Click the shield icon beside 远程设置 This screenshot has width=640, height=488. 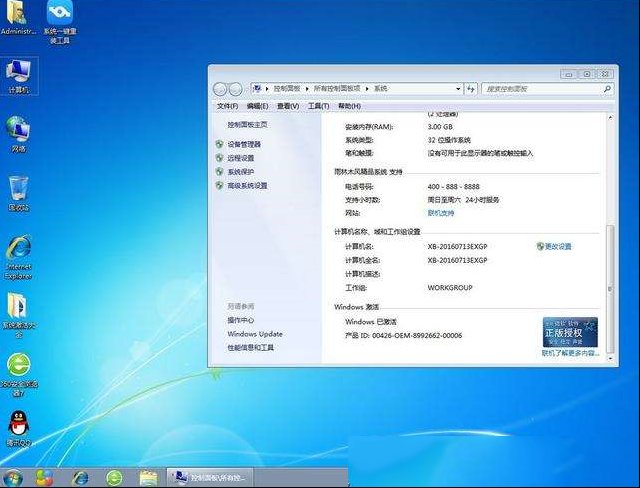point(220,158)
